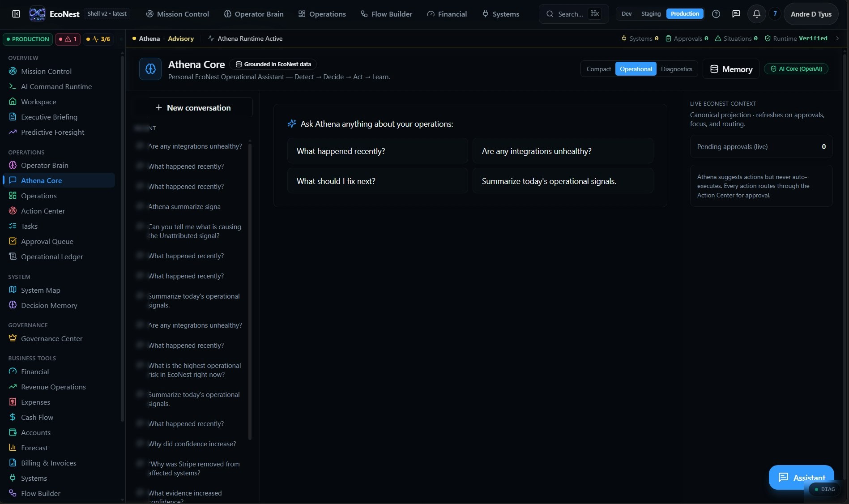This screenshot has width=849, height=504.
Task: Click 'Are any integrations unhealthy?' suggestion card
Action: coord(563,151)
